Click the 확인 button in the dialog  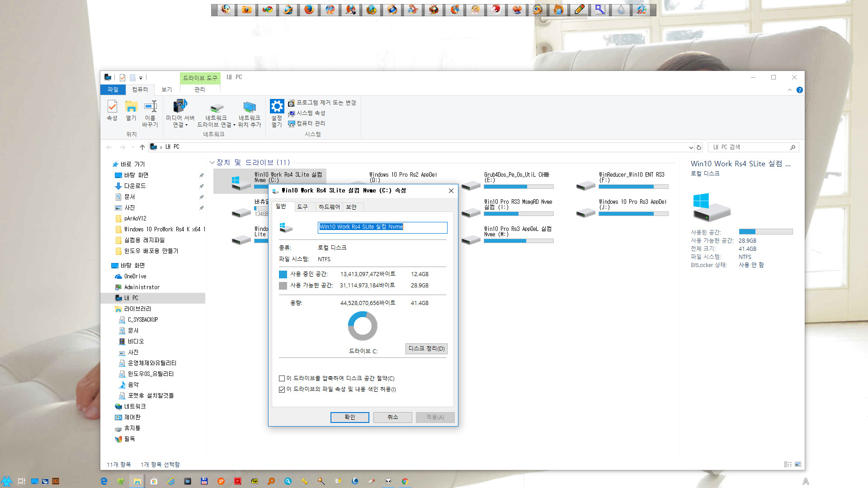coord(350,417)
